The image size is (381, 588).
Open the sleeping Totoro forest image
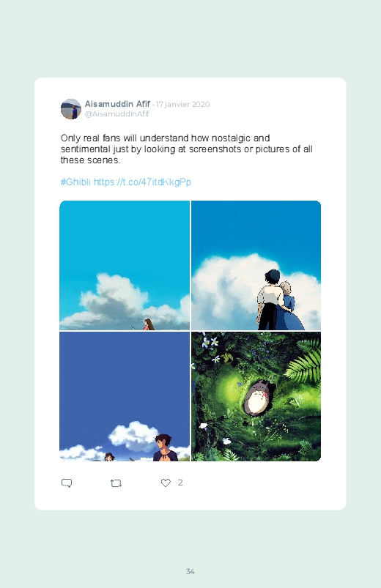point(256,396)
